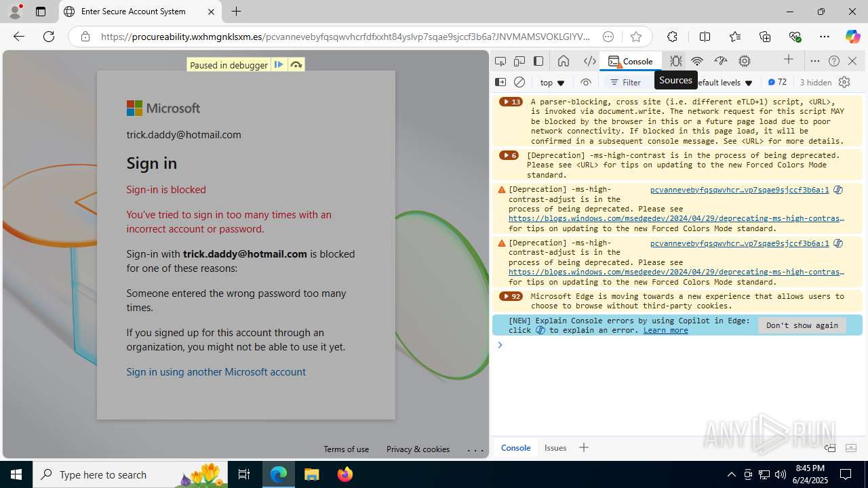
Task: Expand the grouped message with count 13
Action: pyautogui.click(x=511, y=102)
